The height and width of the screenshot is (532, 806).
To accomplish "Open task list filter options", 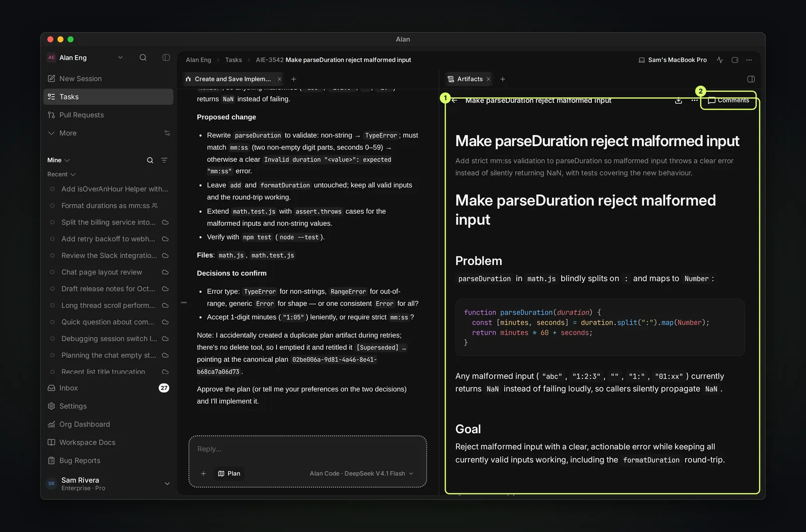I will click(x=164, y=160).
